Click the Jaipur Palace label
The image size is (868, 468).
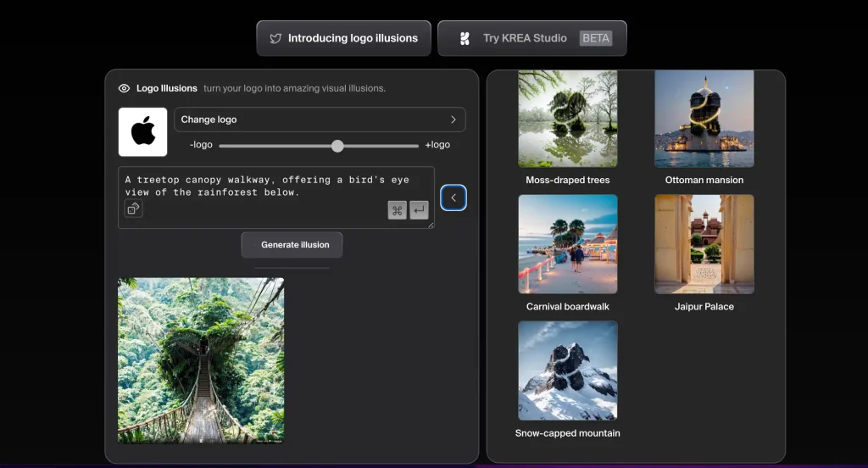pos(704,307)
